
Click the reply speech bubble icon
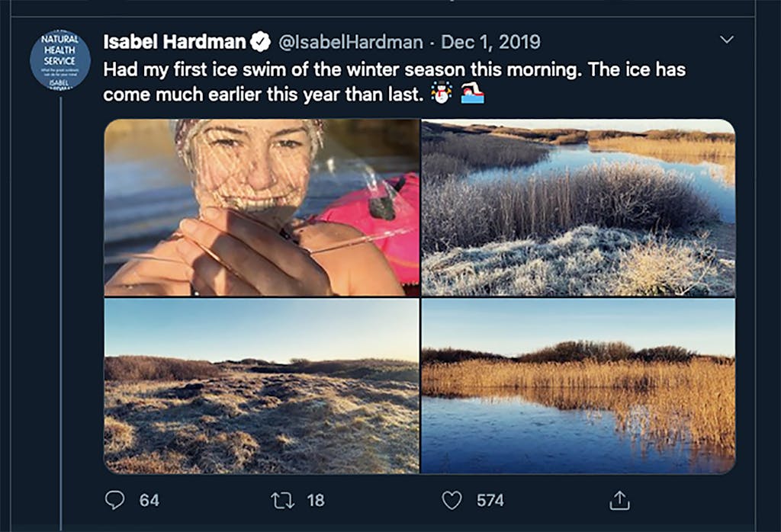click(x=114, y=500)
